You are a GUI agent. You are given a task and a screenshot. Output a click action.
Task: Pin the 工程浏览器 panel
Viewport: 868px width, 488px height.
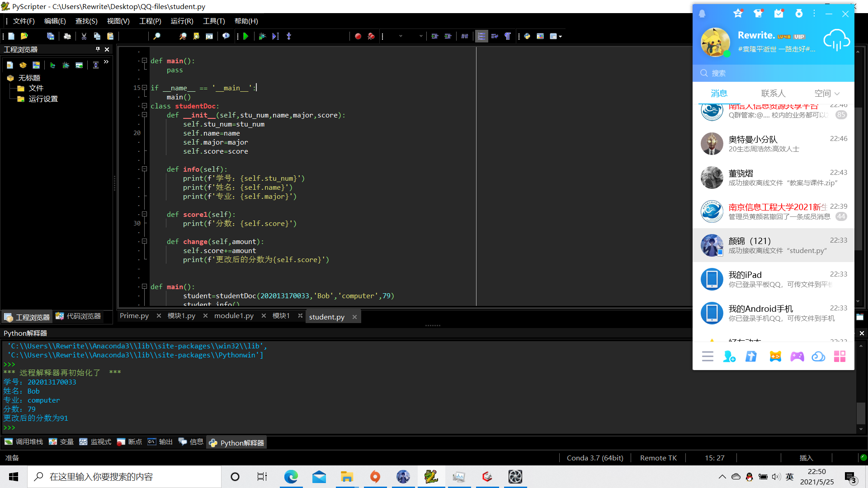[x=98, y=49]
